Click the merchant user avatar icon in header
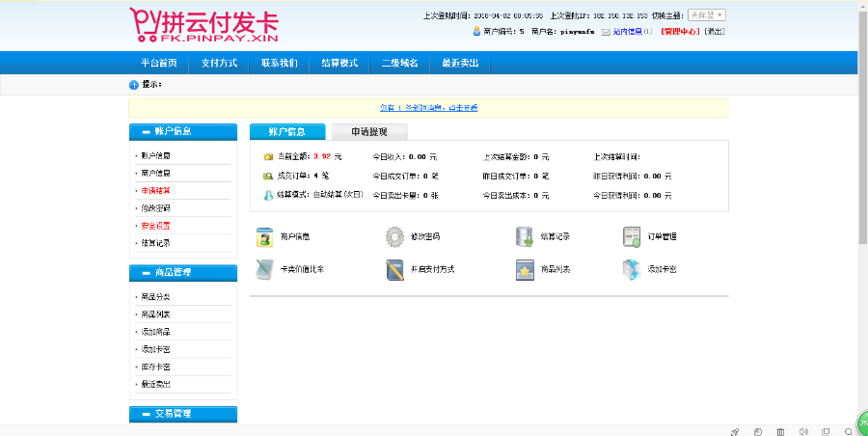 [476, 32]
